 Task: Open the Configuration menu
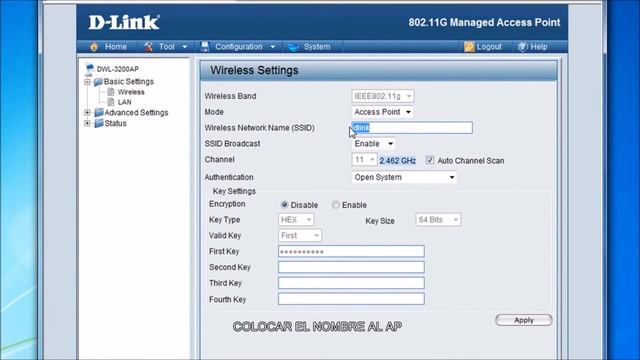click(239, 47)
